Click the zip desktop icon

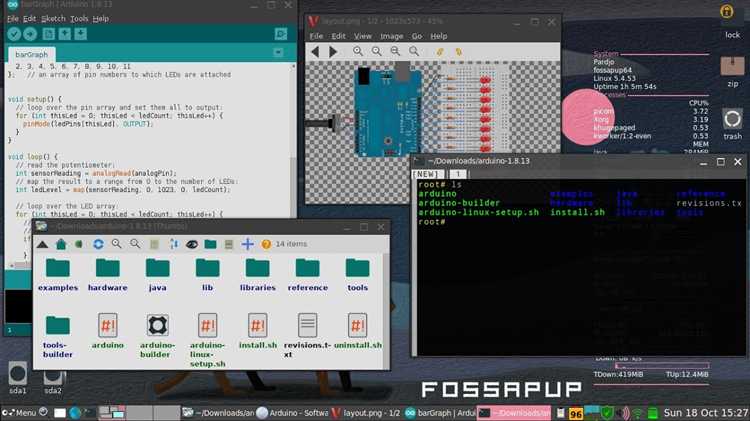coord(732,72)
